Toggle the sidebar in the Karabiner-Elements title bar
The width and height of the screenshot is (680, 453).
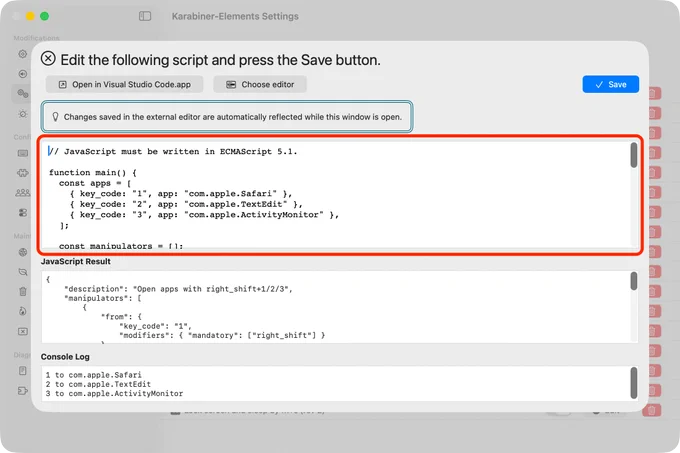tap(145, 16)
